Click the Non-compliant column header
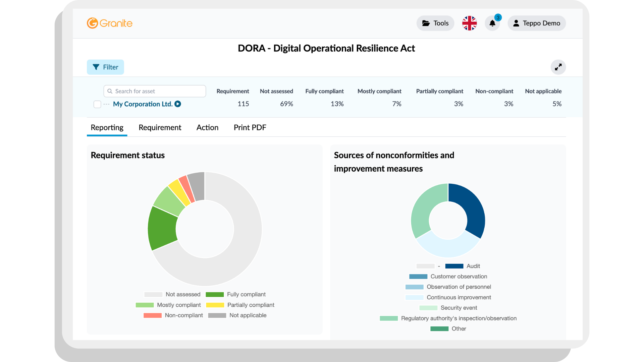644x362 pixels. click(494, 91)
